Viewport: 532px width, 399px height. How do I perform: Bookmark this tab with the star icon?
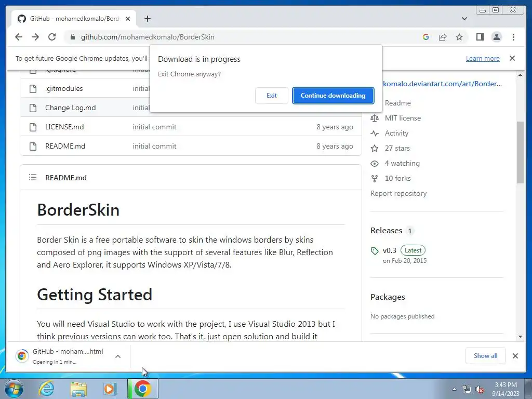459,37
